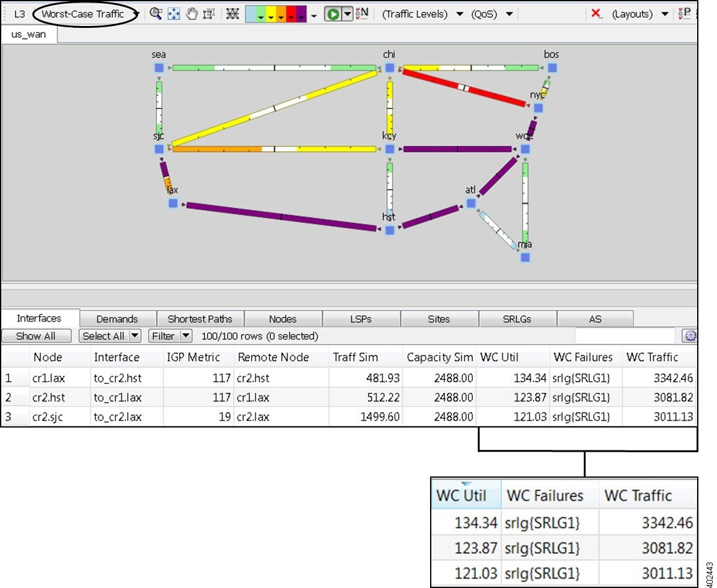The width and height of the screenshot is (717, 588).
Task: Switch to the us_wan plot tab
Action: click(x=29, y=34)
